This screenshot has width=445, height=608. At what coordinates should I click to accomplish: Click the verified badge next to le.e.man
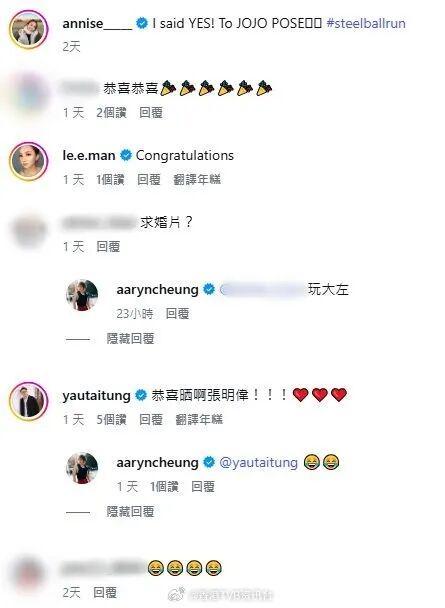tap(126, 155)
